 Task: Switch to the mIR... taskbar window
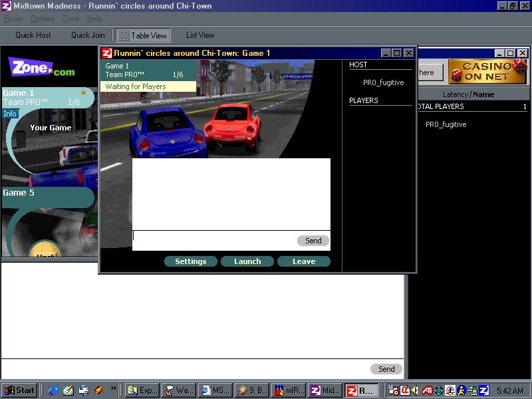pos(289,390)
